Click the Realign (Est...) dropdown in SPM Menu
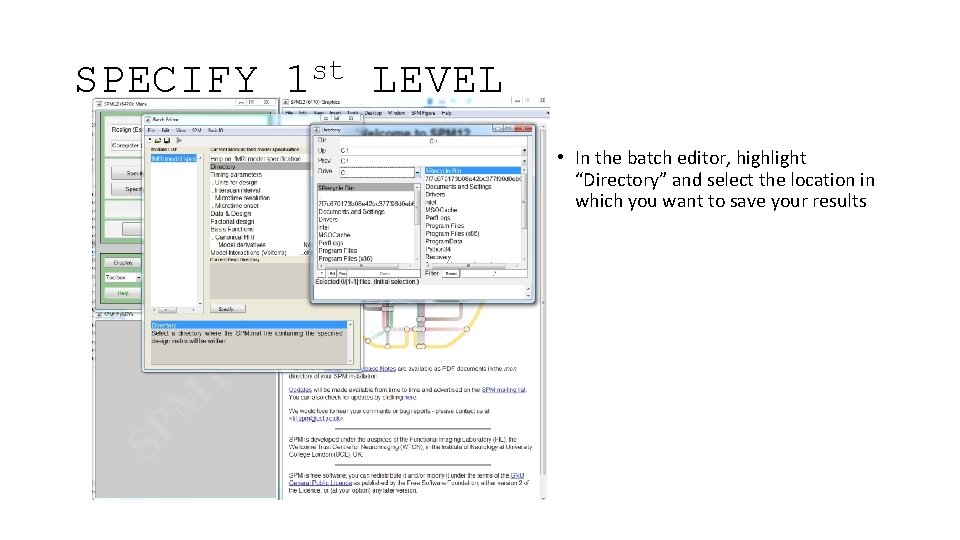The image size is (960, 540). click(126, 130)
